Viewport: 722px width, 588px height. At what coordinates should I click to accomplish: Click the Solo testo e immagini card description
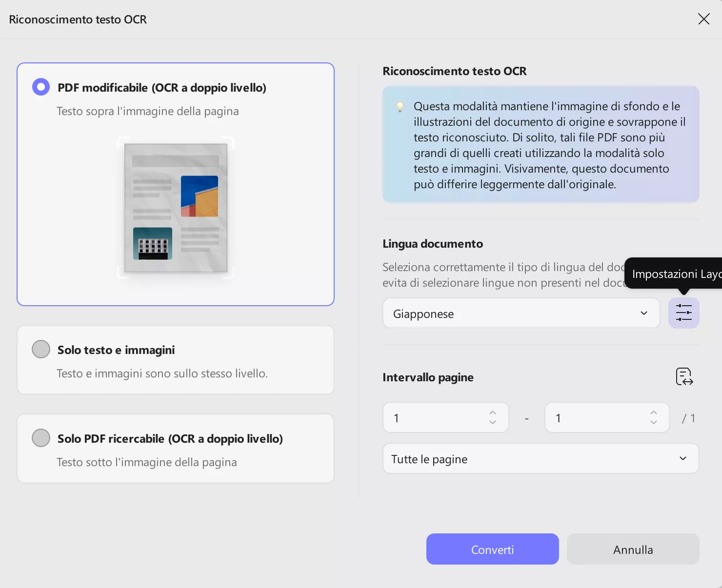tap(162, 373)
